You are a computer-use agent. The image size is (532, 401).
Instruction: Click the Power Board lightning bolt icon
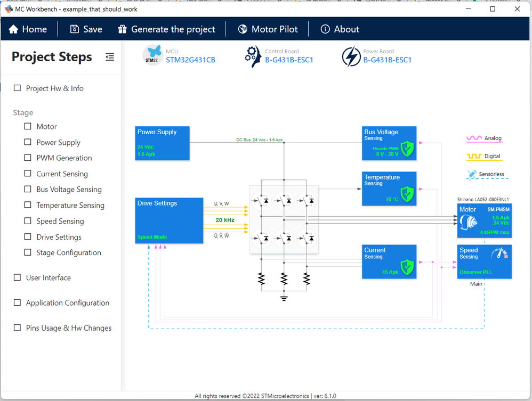(x=351, y=56)
